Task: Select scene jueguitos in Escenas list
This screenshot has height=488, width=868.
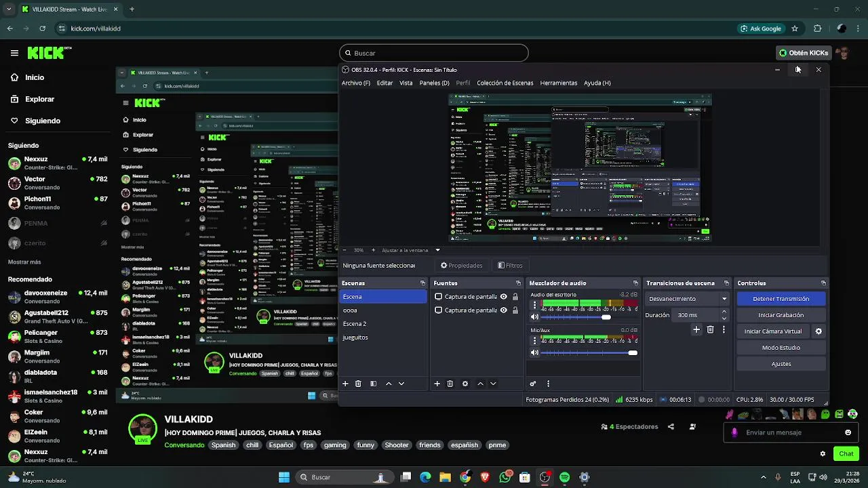Action: click(382, 338)
